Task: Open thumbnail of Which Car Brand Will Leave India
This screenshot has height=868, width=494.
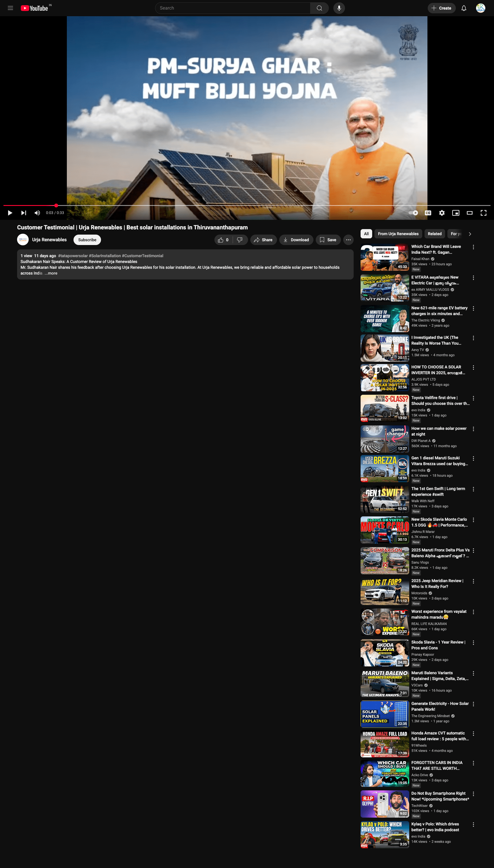Action: pyautogui.click(x=384, y=257)
